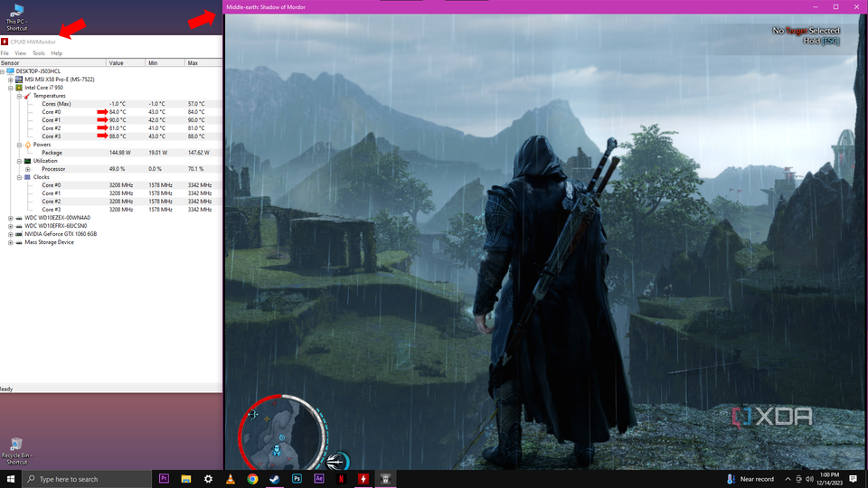Click the Recycle Bin desktop shortcut

point(16,452)
